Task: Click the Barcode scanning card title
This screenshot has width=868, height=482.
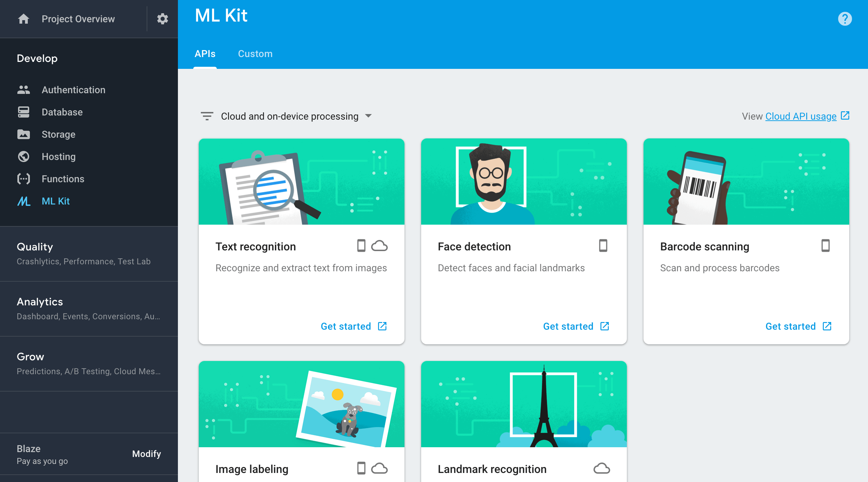Action: click(x=705, y=247)
